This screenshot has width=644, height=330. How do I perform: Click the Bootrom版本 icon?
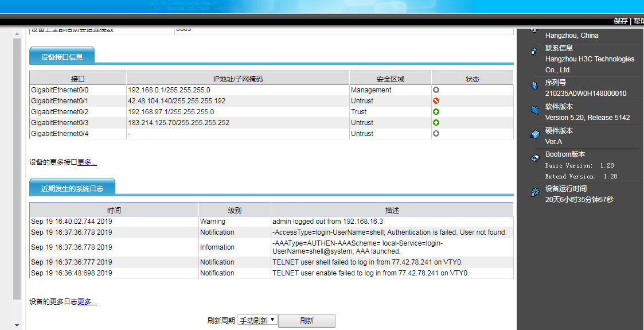[534, 158]
